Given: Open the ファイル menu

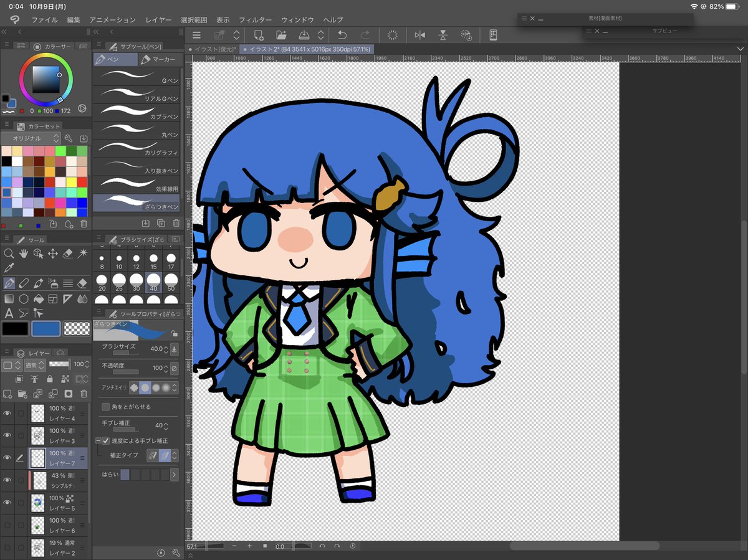Looking at the screenshot, I should 44,20.
